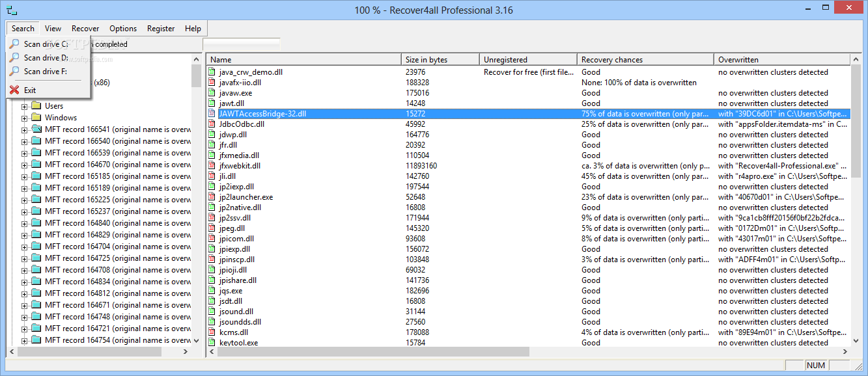
Task: Click the jfxwebkit.dll file icon
Action: tap(211, 166)
